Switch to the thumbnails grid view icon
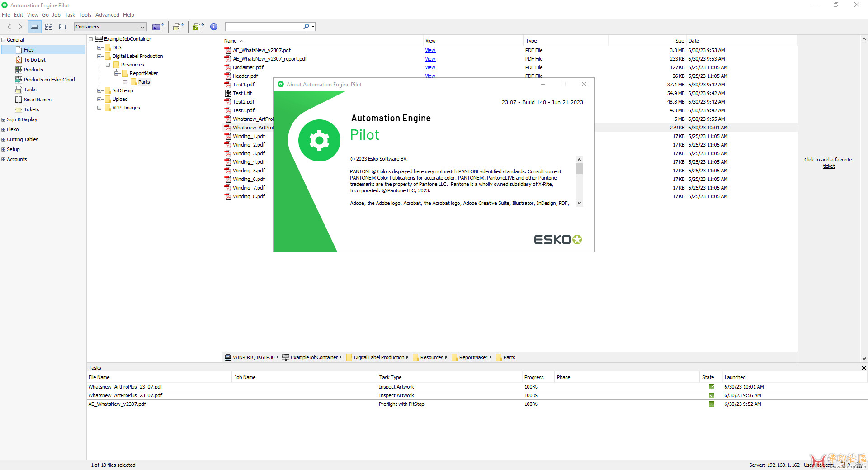Screen dimensions: 868x470 49,27
